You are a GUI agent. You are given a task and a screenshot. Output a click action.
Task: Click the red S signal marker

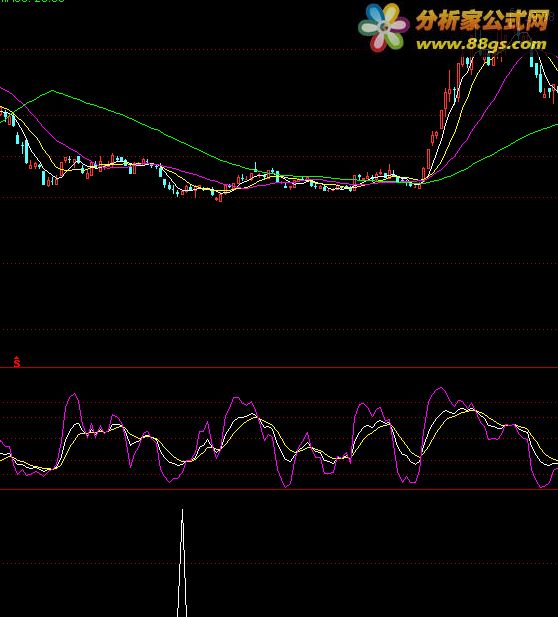click(x=17, y=362)
